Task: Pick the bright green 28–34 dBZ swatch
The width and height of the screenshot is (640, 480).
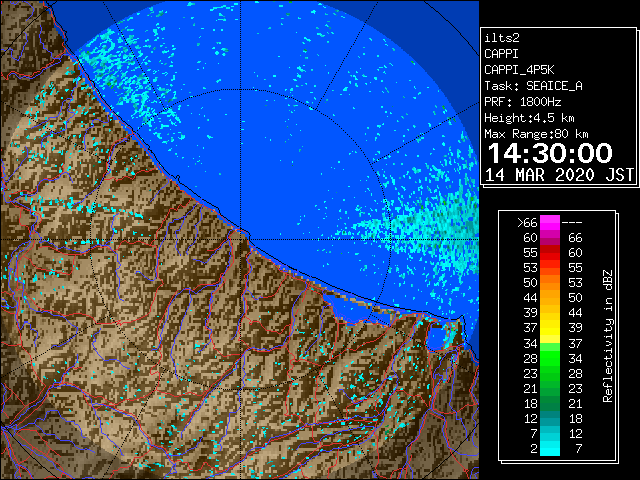Action: 550,358
